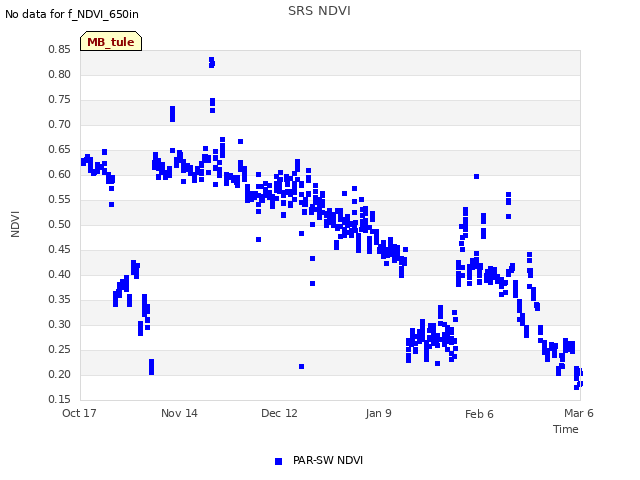Click the 0.35 y-axis tick label
Image resolution: width=640 pixels, height=480 pixels.
(59, 299)
